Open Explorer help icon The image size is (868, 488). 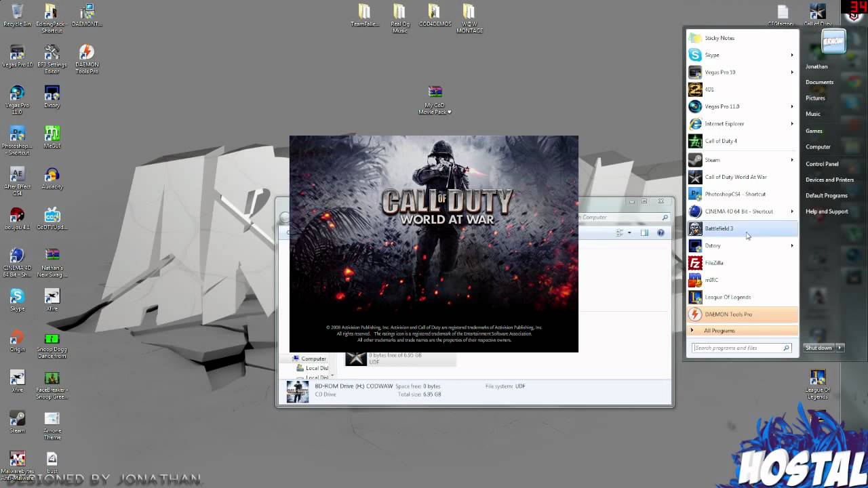[x=660, y=233]
